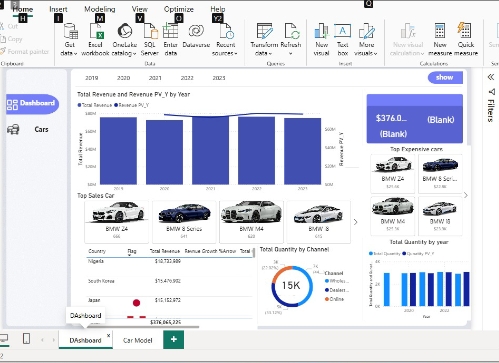The image size is (499, 363).
Task: Switch to mobile layout view icon
Action: 26,339
